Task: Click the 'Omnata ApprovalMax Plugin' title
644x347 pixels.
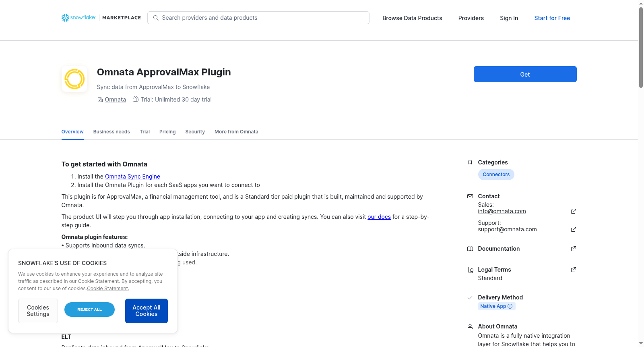Action: point(164,72)
